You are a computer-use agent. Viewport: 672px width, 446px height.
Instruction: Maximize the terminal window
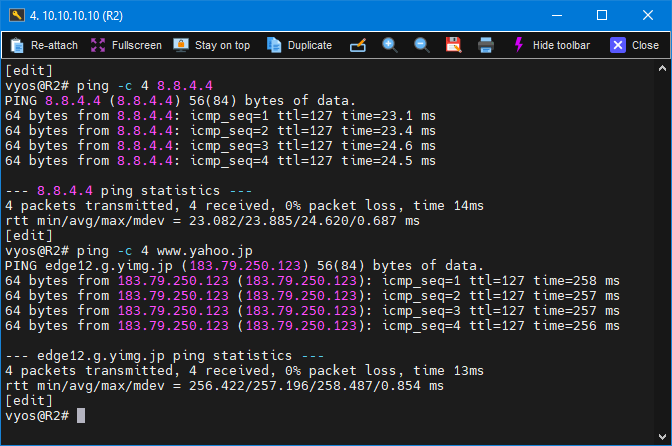tap(602, 15)
